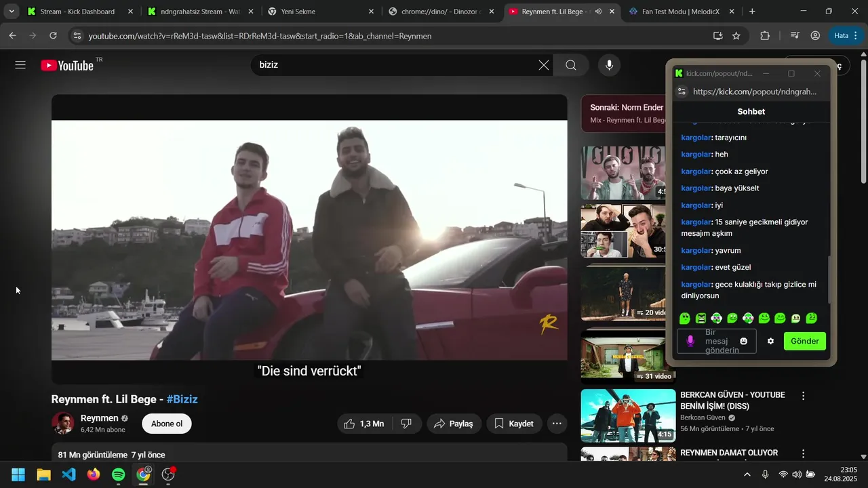This screenshot has height=488, width=868.
Task: Open Spotify from taskbar
Action: coord(118,474)
